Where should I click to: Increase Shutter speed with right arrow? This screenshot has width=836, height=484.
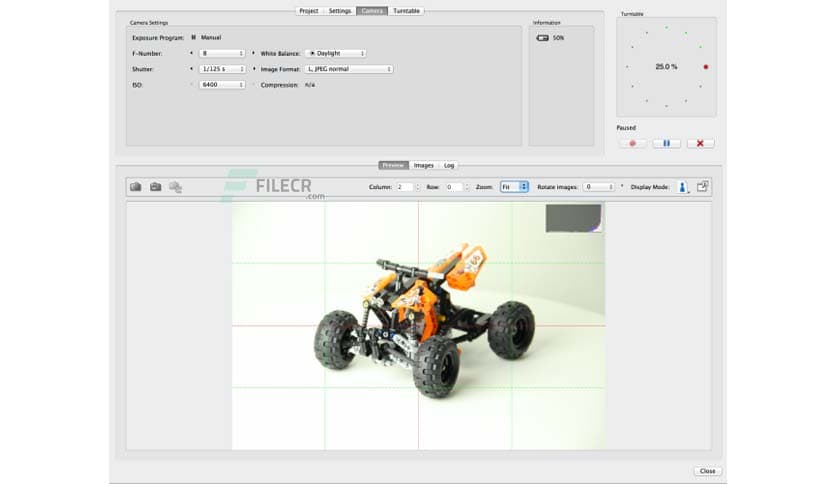[253, 69]
